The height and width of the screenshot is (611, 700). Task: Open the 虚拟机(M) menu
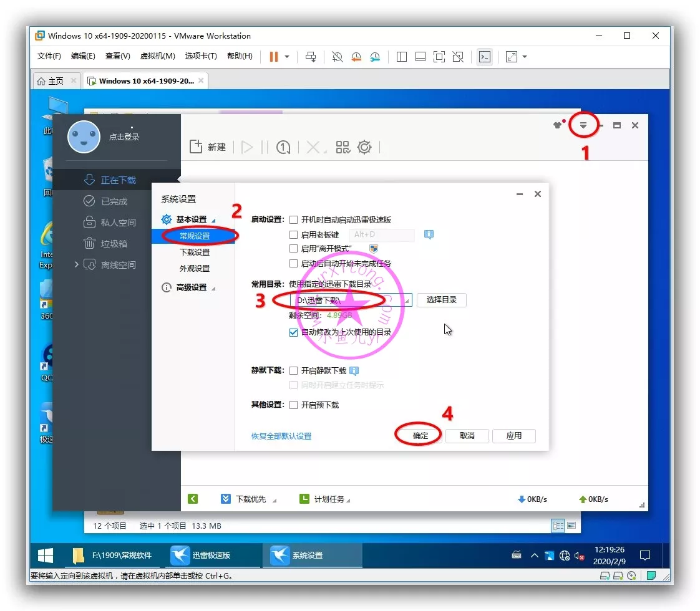(x=157, y=56)
